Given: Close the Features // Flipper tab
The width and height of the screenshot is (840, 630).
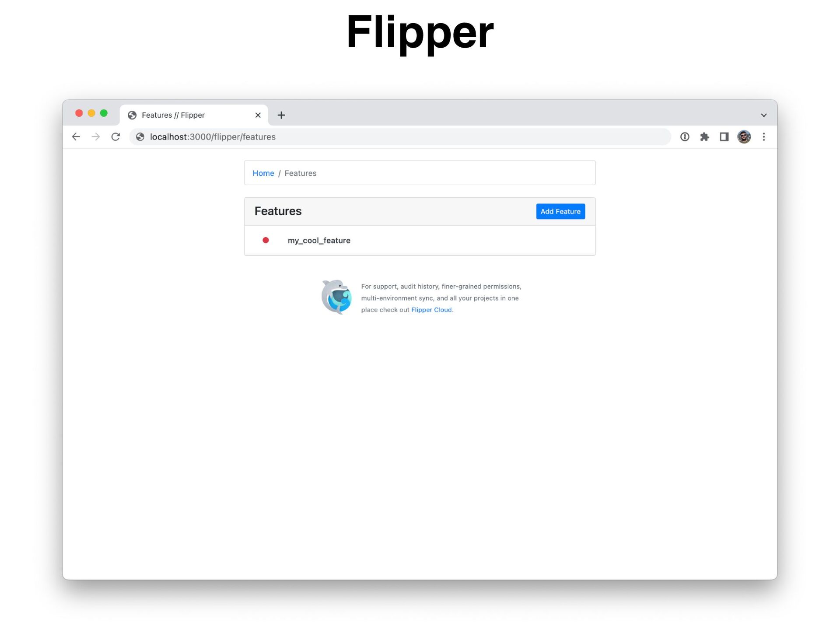Looking at the screenshot, I should (x=258, y=115).
